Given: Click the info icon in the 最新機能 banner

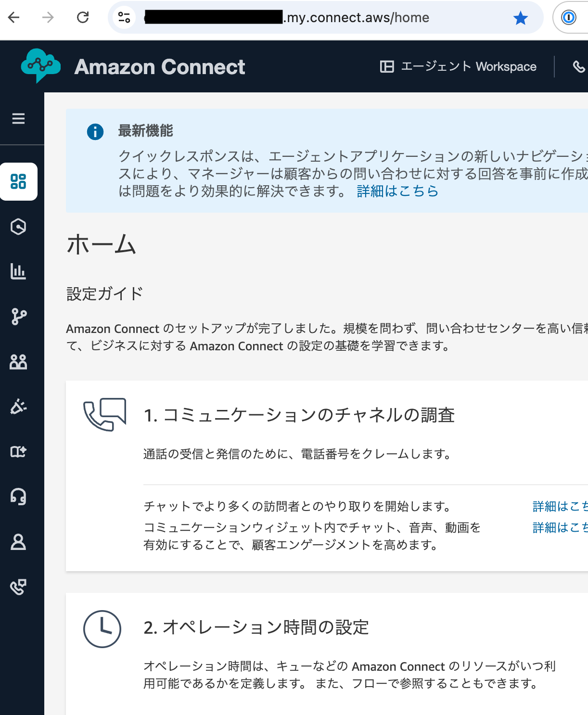Looking at the screenshot, I should tap(95, 131).
